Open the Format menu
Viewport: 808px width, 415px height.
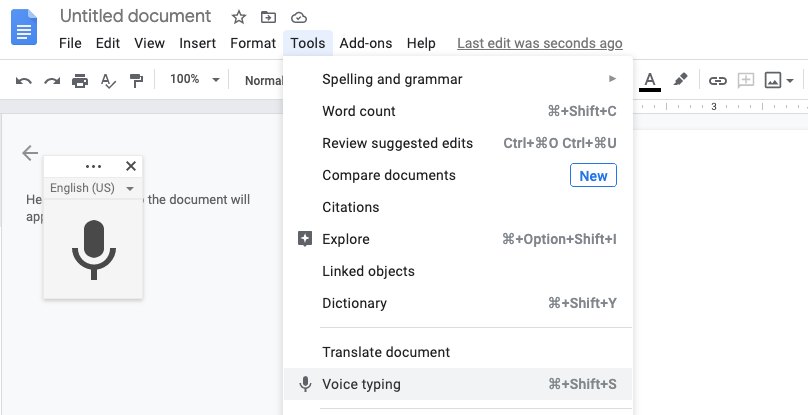(253, 43)
